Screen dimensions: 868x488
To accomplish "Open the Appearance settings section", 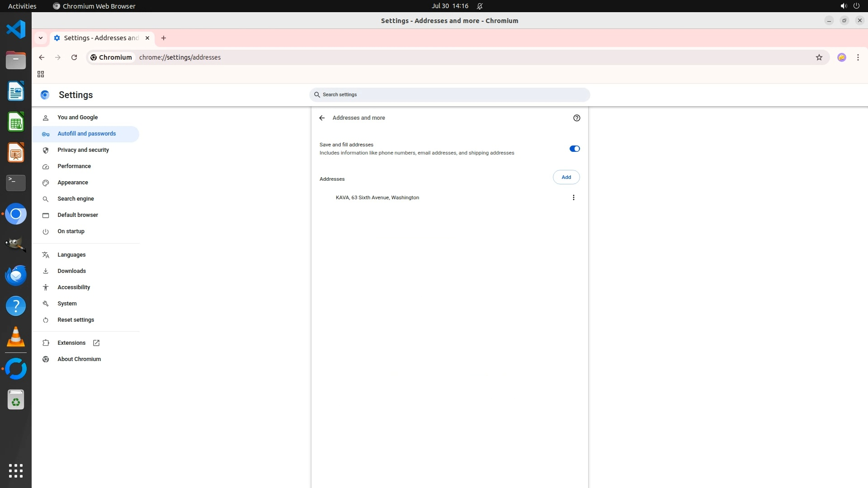I will pos(73,183).
